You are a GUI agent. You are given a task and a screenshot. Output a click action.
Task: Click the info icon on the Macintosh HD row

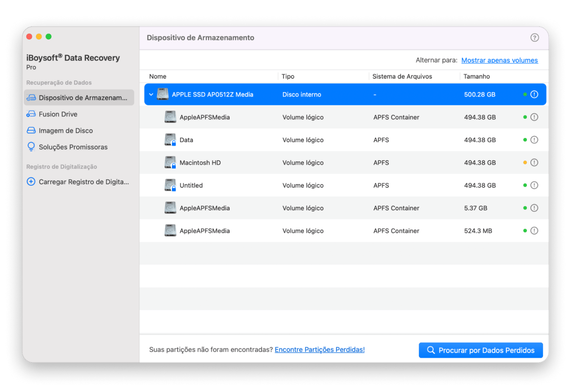[534, 162]
